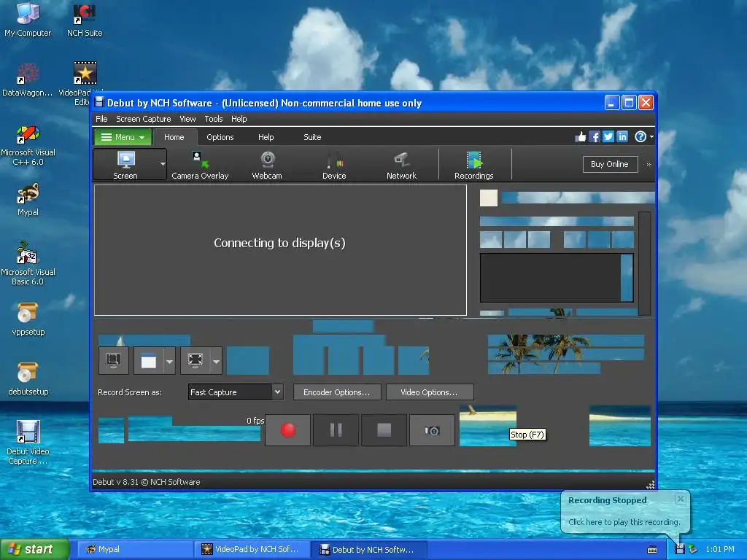
Task: Open the Tools menu
Action: pyautogui.click(x=214, y=119)
